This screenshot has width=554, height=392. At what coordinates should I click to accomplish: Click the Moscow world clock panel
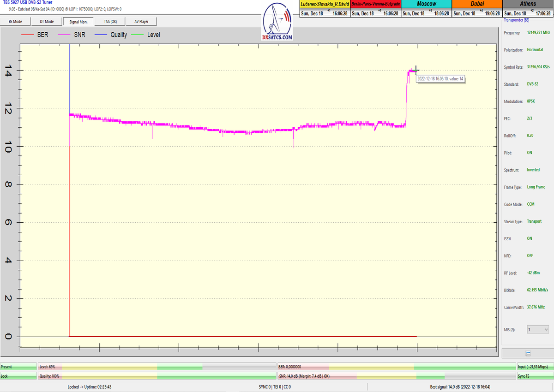coord(426,9)
